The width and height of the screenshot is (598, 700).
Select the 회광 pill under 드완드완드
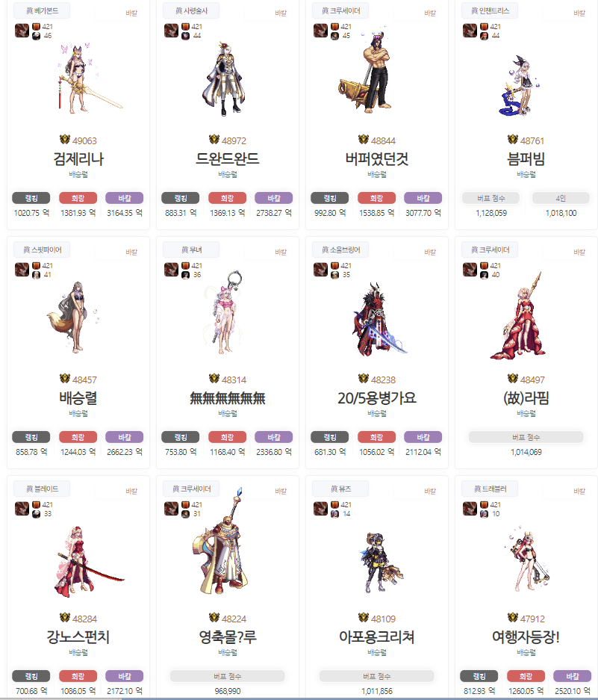pyautogui.click(x=227, y=198)
